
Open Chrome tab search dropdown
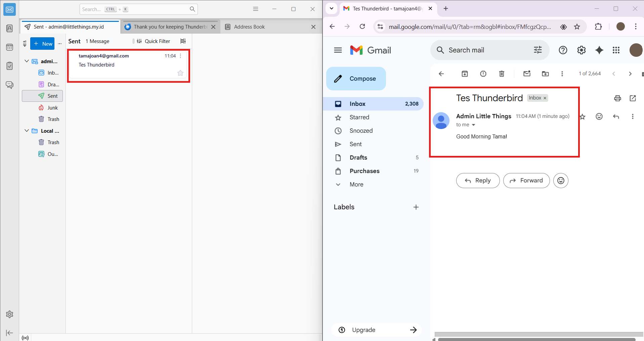pos(331,9)
